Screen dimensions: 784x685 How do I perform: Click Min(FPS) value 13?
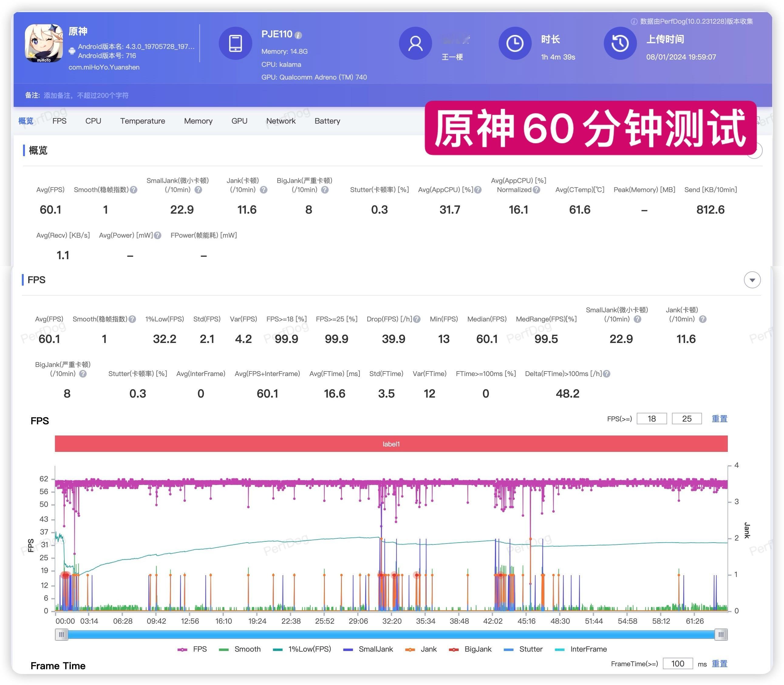click(444, 339)
